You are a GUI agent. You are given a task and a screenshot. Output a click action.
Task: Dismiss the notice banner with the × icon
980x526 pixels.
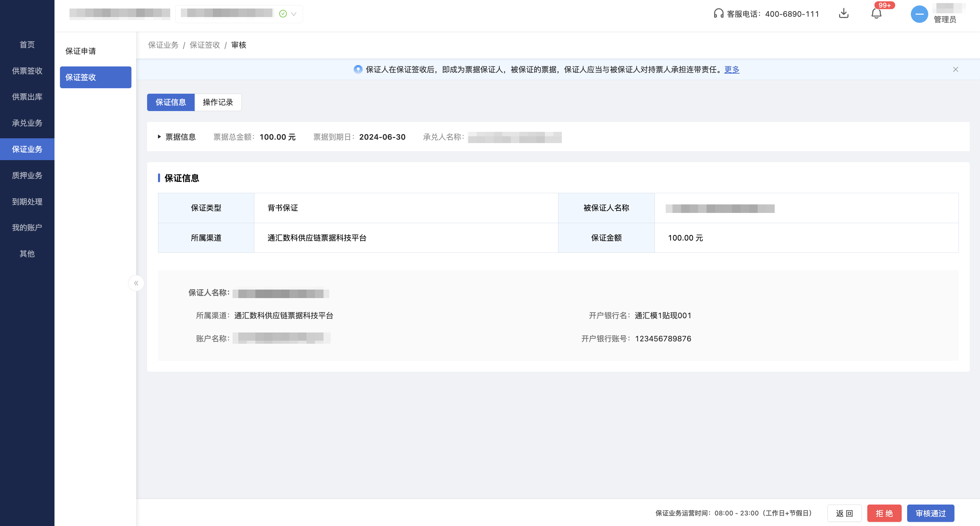click(x=955, y=69)
